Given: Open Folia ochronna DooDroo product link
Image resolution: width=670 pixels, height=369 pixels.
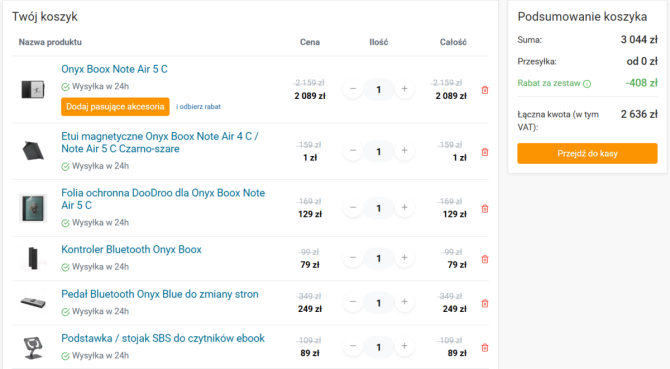Looking at the screenshot, I should (x=163, y=199).
